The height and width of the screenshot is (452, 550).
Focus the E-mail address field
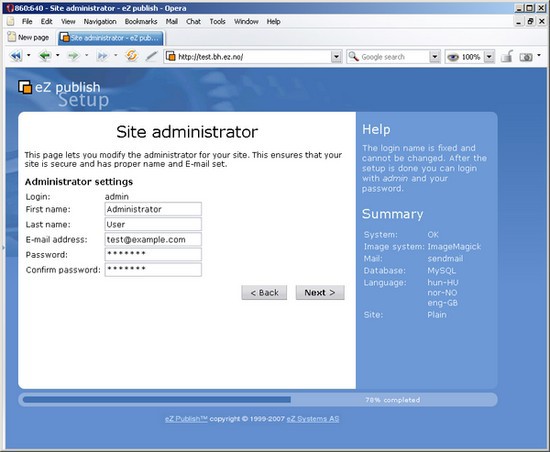(x=153, y=240)
